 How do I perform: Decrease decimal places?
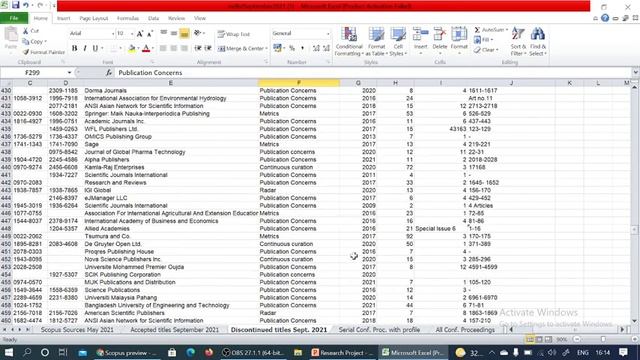click(x=327, y=48)
